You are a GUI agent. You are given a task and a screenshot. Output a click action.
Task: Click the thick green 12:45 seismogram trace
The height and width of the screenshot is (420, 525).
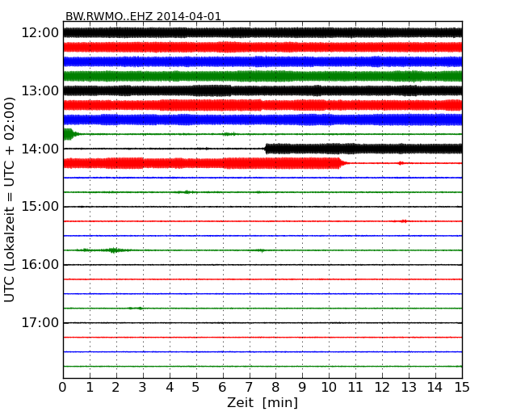tap(262, 77)
